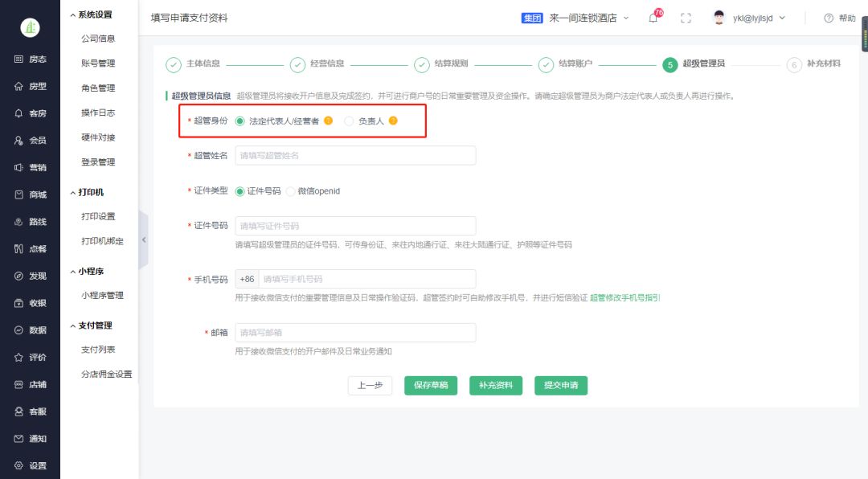Submit the application via 提交申请
This screenshot has height=479, width=868.
(x=561, y=385)
